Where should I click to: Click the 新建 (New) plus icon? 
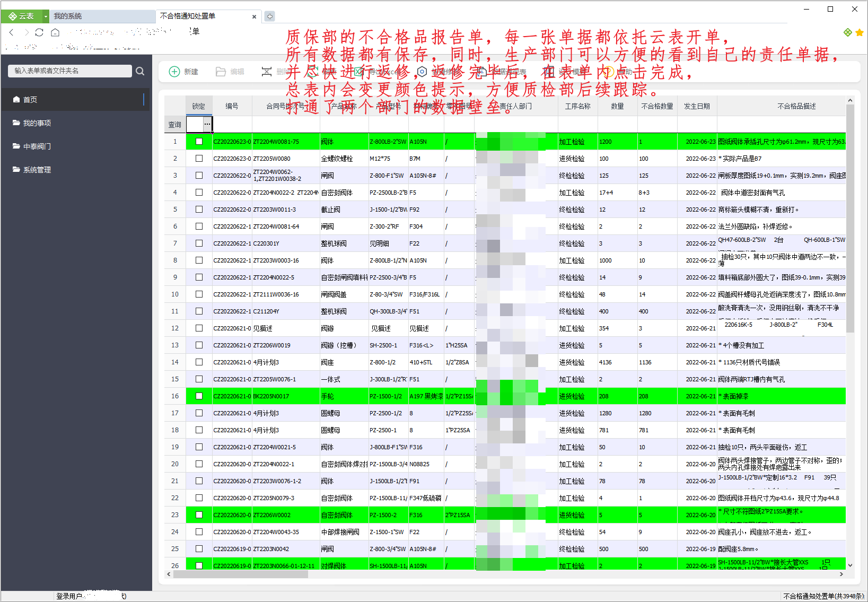pyautogui.click(x=174, y=72)
